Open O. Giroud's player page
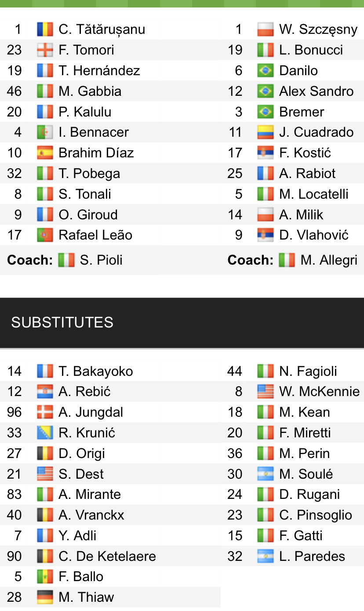Viewport: 364px width, 611px height. pos(88,215)
